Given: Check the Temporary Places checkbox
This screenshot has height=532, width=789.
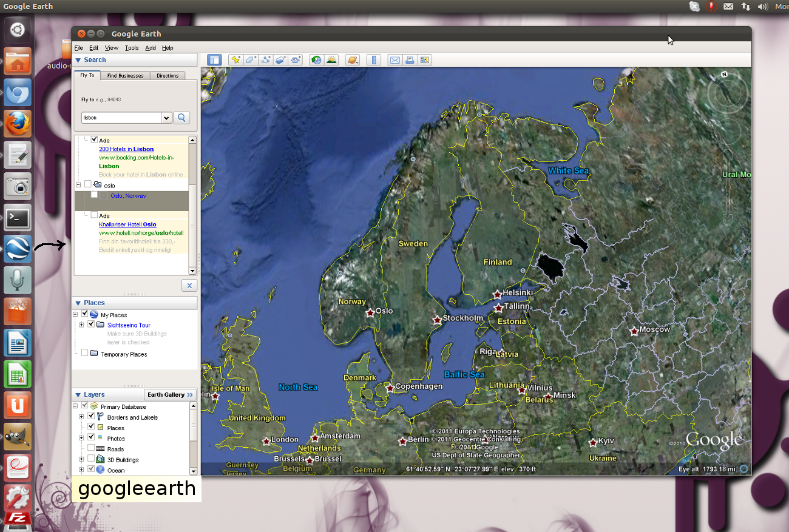Looking at the screenshot, I should tap(85, 353).
